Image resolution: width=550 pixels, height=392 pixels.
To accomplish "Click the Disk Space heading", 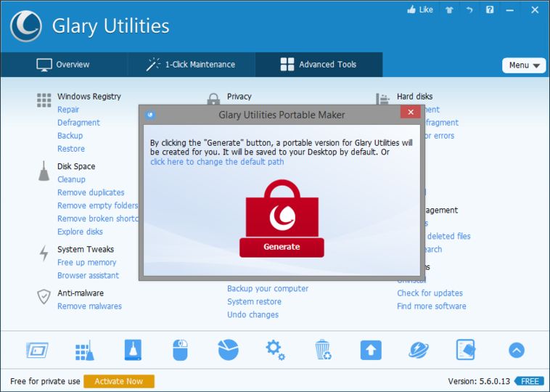I will tap(76, 166).
